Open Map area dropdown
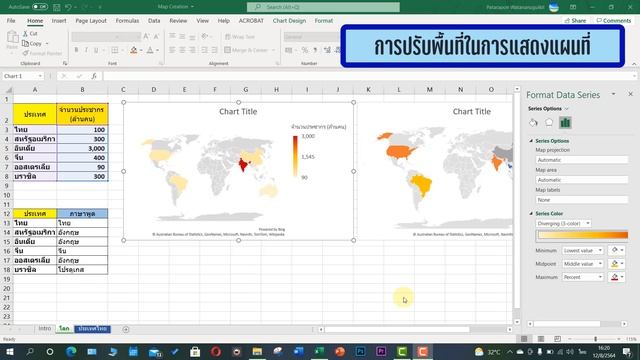Screen dimensions: 640x360 tap(582, 180)
